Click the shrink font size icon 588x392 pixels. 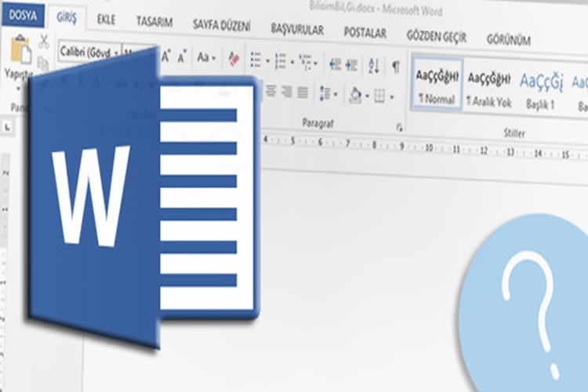coord(182,57)
